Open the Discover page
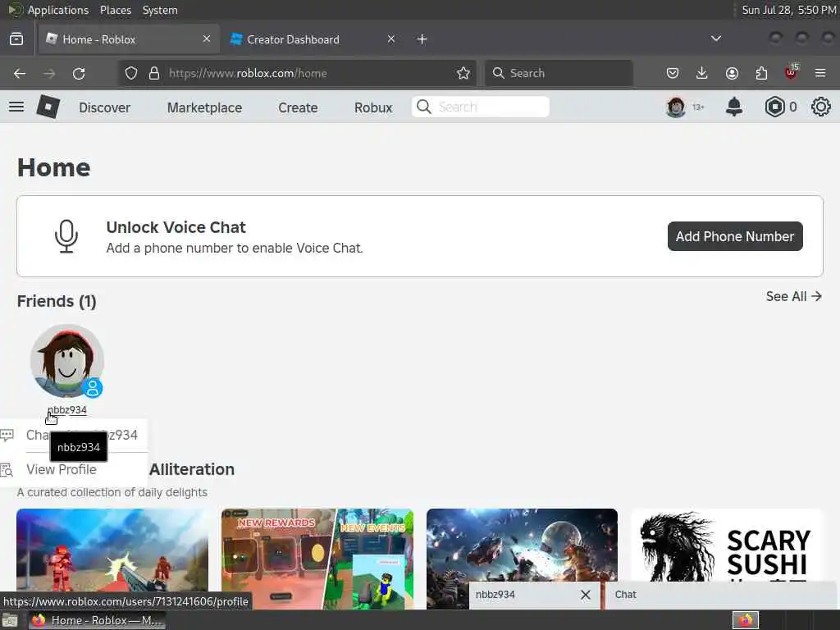The width and height of the screenshot is (840, 630). pos(104,107)
